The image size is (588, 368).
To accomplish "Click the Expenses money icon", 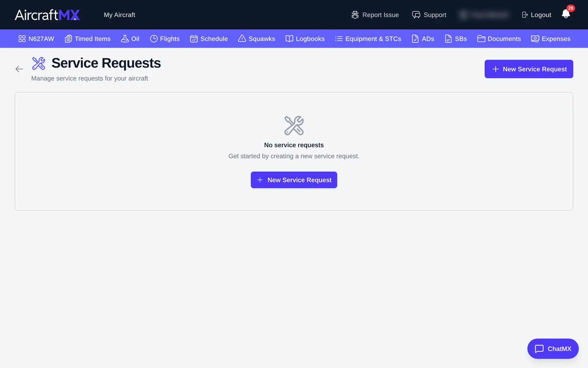I will [535, 39].
